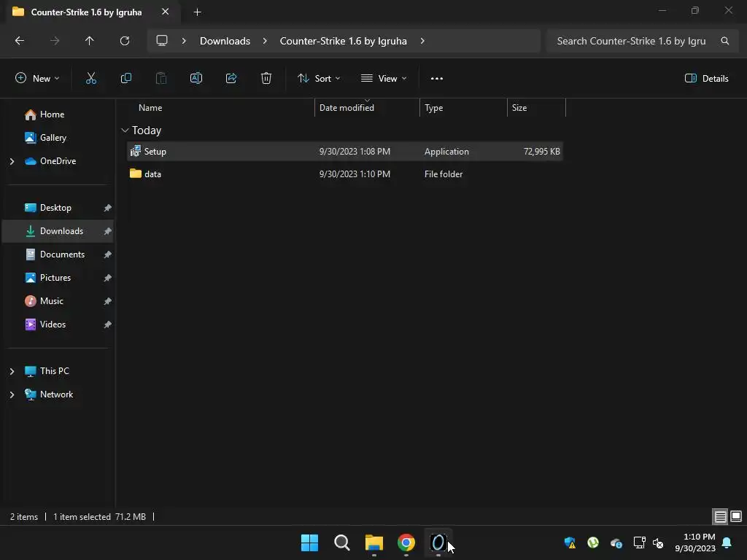
Task: Open Windows Security tray icon
Action: [570, 542]
